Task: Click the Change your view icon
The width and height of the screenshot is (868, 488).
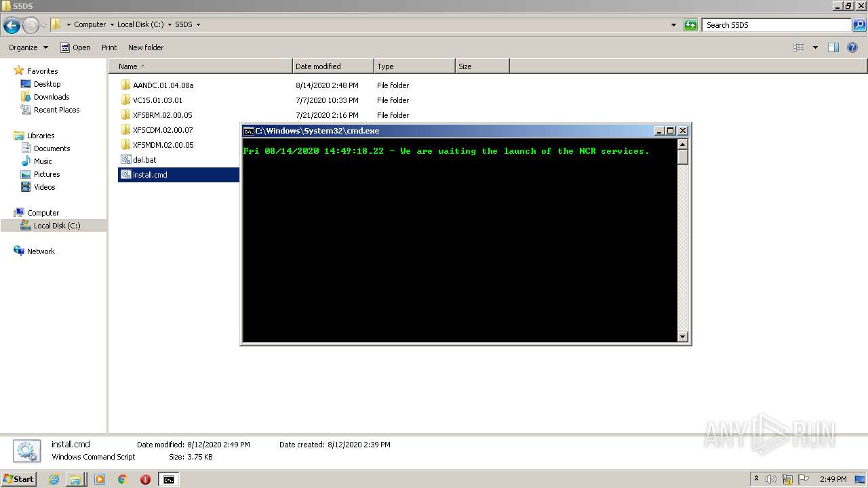Action: (x=799, y=47)
